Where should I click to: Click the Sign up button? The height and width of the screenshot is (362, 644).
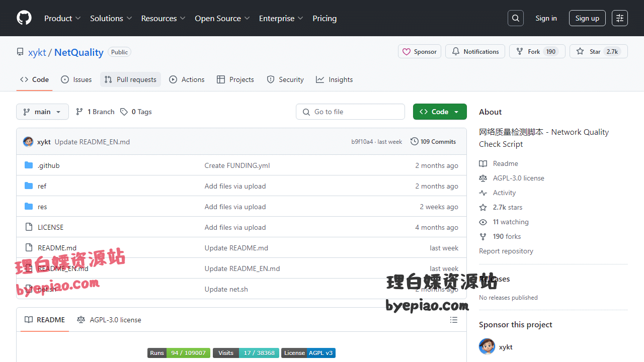(587, 18)
